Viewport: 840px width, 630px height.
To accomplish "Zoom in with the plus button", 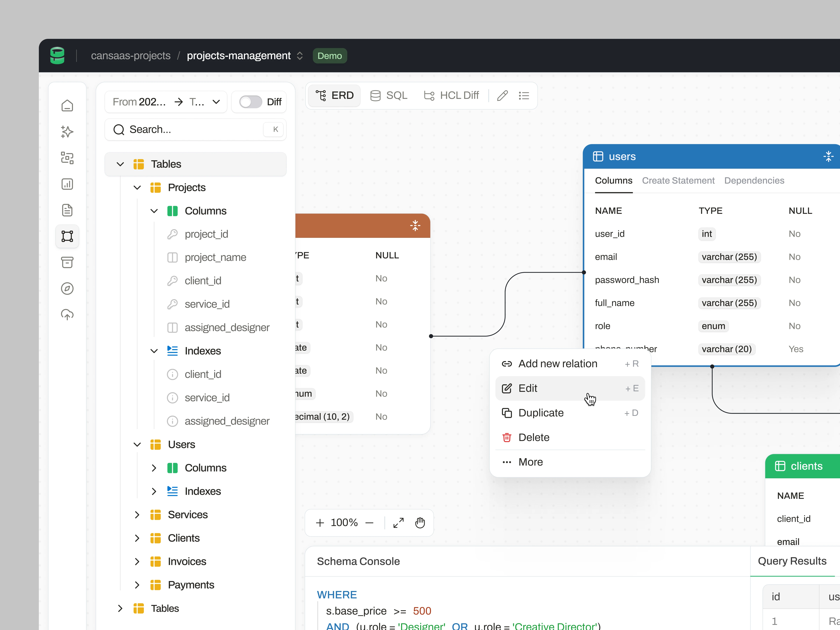I will 320,523.
